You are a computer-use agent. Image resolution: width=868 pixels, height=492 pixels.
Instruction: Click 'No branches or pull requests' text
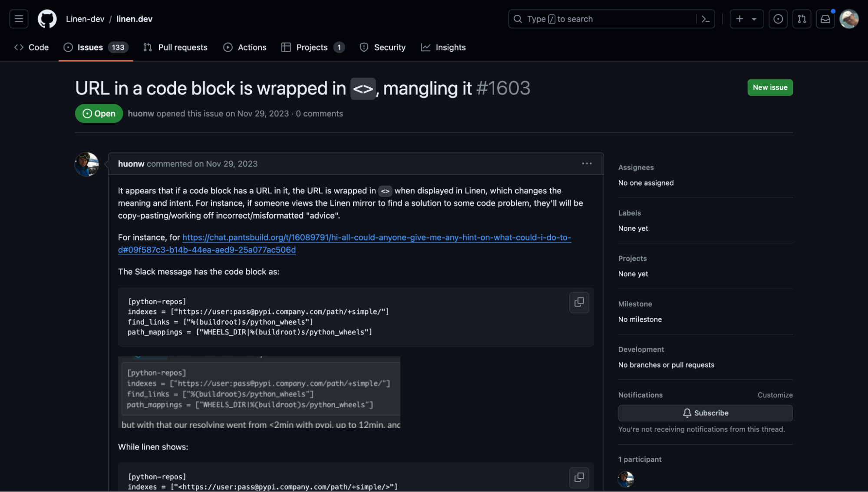point(666,365)
